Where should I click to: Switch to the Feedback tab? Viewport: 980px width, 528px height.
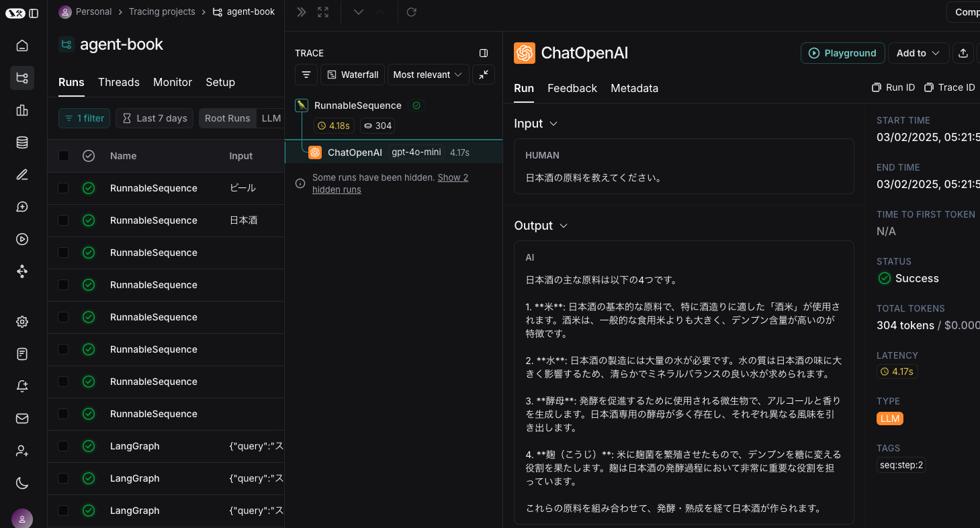pyautogui.click(x=572, y=88)
